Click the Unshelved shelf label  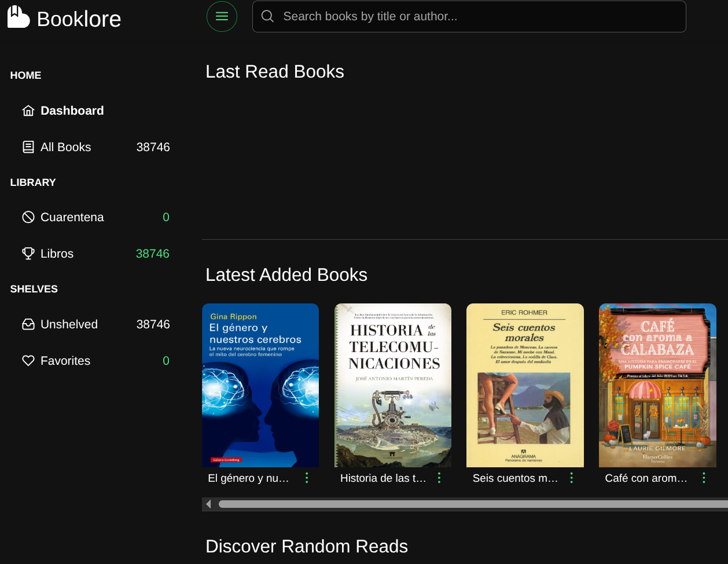coord(69,324)
